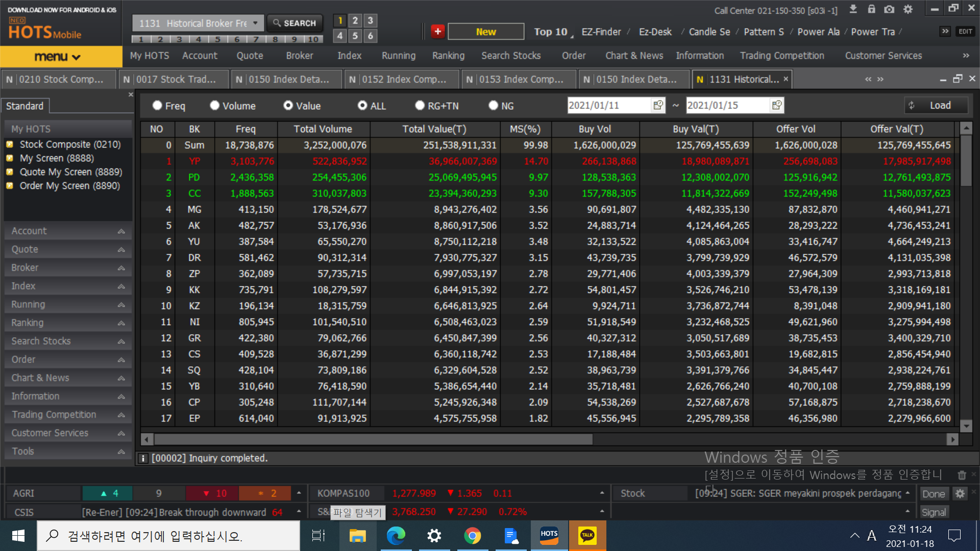980x551 pixels.
Task: Open the Windows notification center icon
Action: tap(954, 536)
